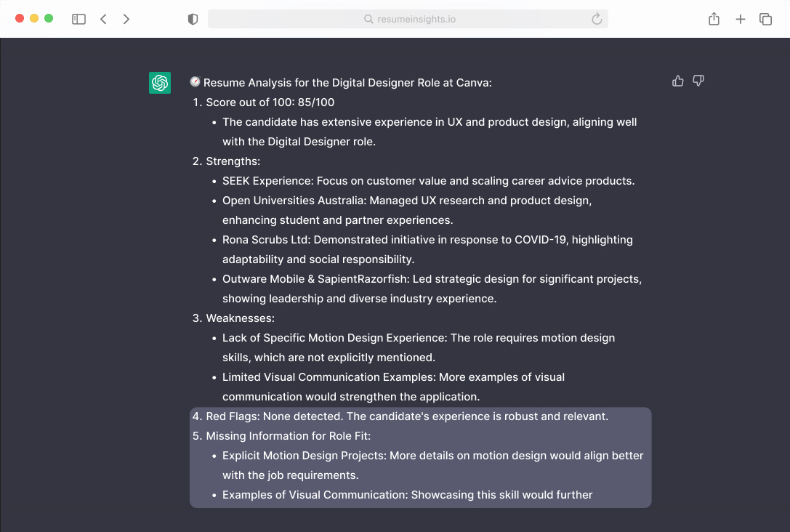790x532 pixels.
Task: Open the Share menu in toolbar
Action: (714, 20)
